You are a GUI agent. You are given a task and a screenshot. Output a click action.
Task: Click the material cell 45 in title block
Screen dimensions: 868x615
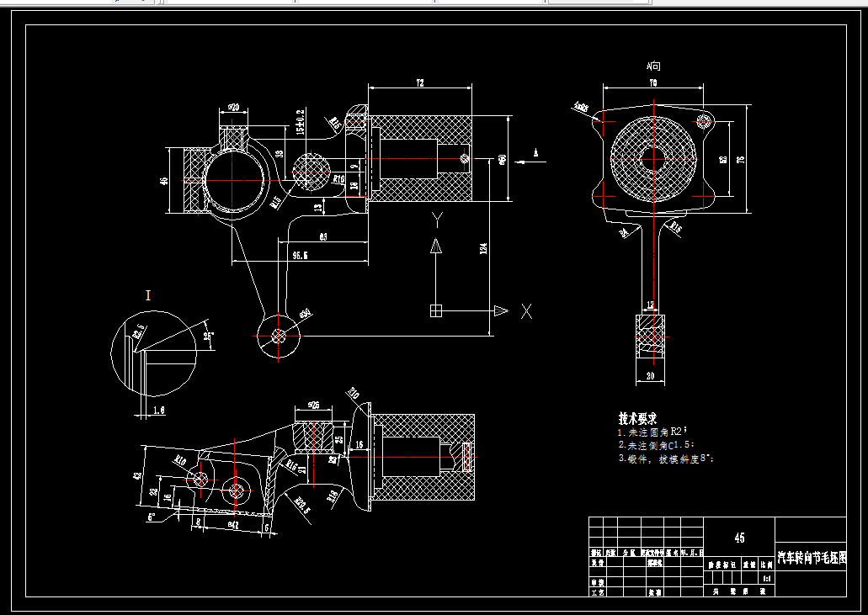[739, 538]
